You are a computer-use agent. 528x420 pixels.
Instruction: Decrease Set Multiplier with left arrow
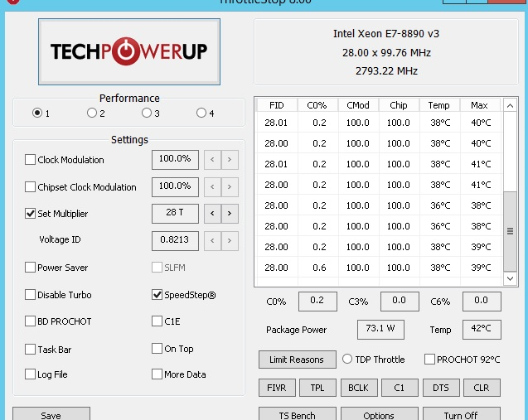pyautogui.click(x=212, y=214)
